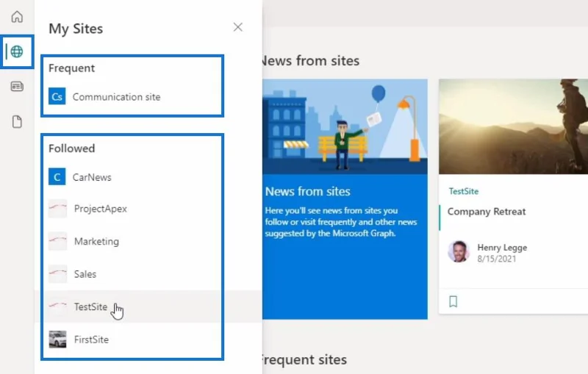
Task: Click the Sales site thumbnail icon
Action: pyautogui.click(x=58, y=273)
